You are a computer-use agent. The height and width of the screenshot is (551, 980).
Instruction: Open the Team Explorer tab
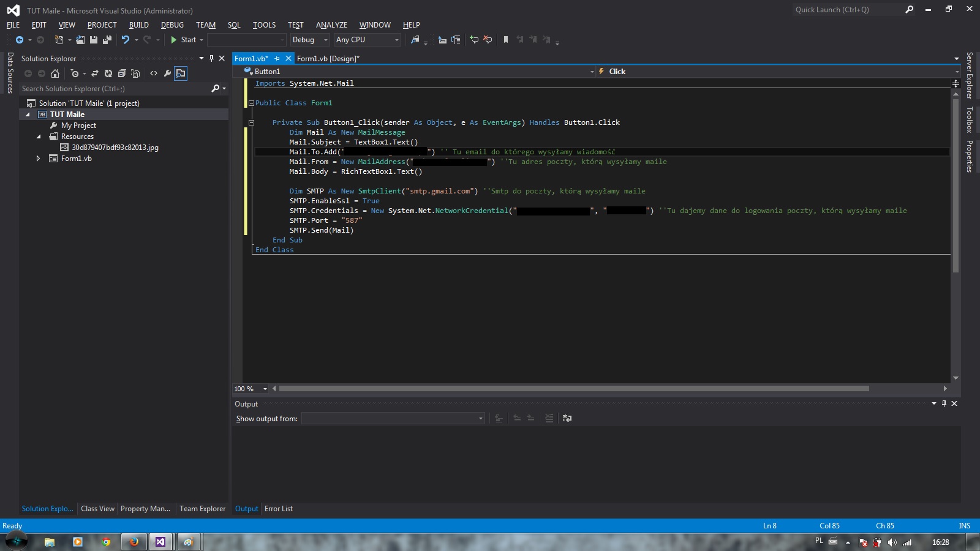click(202, 509)
